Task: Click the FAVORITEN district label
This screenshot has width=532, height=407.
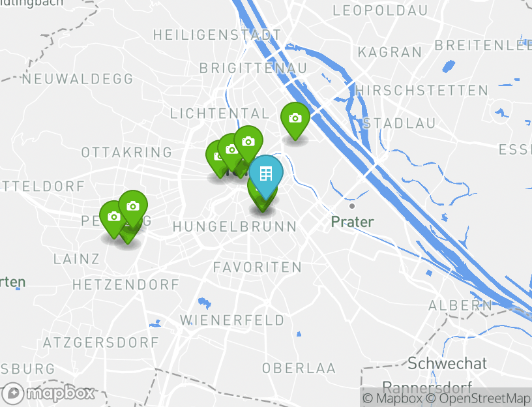Action: pyautogui.click(x=258, y=267)
